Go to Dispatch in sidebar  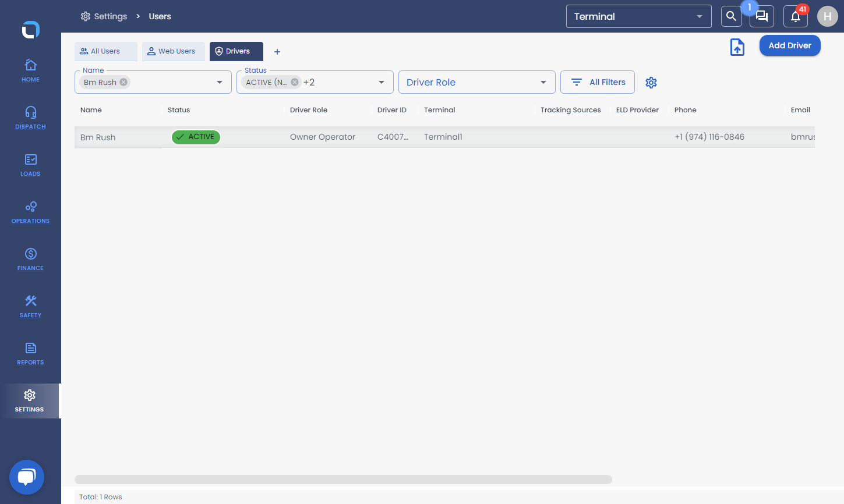(30, 118)
